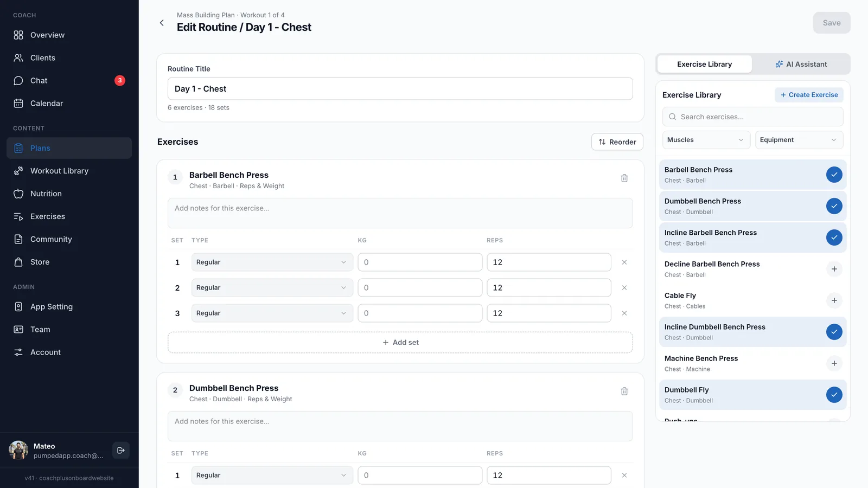Open the Calendar page
Image resolution: width=868 pixels, height=488 pixels.
(69, 104)
